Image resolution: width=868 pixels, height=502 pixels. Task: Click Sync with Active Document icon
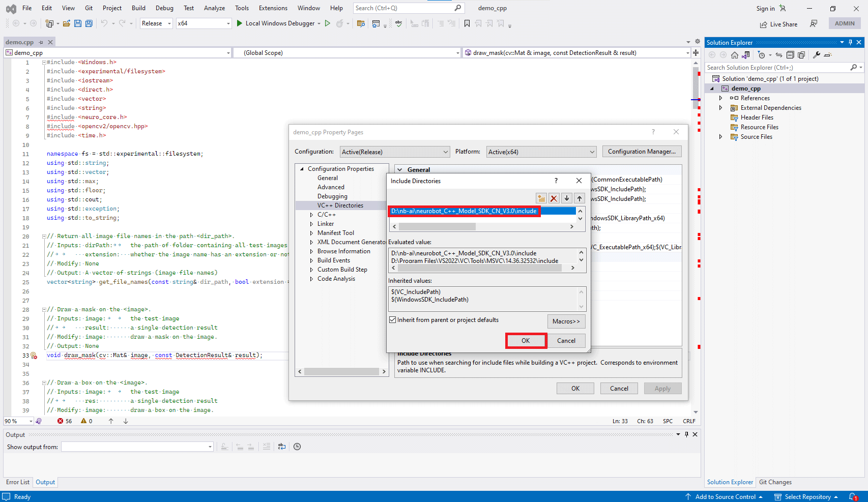click(779, 55)
